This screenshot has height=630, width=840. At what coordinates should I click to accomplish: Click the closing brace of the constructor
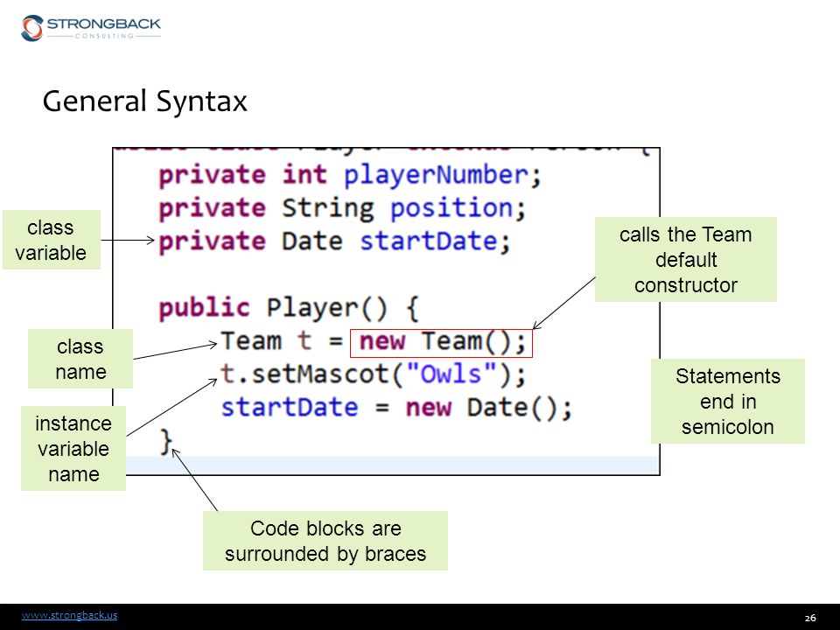click(x=166, y=441)
